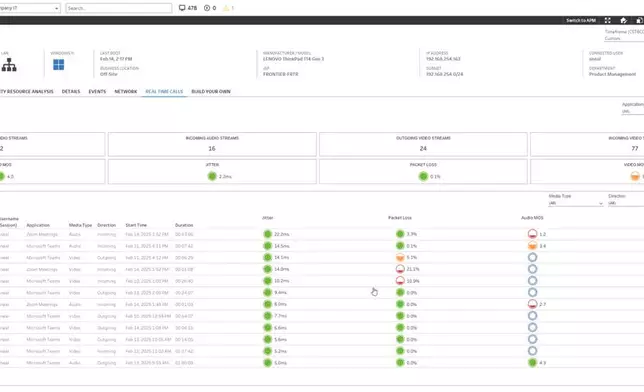Click the home icon in the dark bar
644x392 pixels.
pos(623,20)
